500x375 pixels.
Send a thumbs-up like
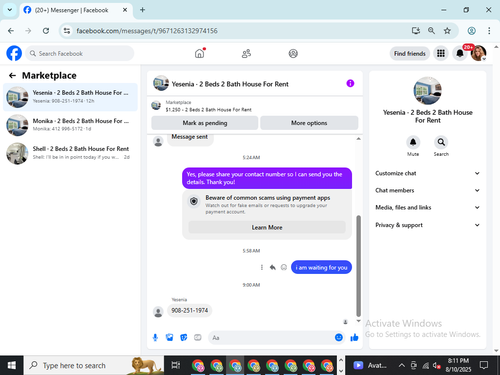coord(354,338)
